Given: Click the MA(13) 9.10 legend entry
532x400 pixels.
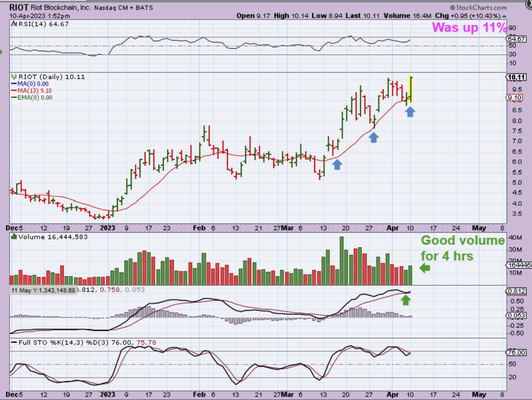Looking at the screenshot, I should [35, 91].
